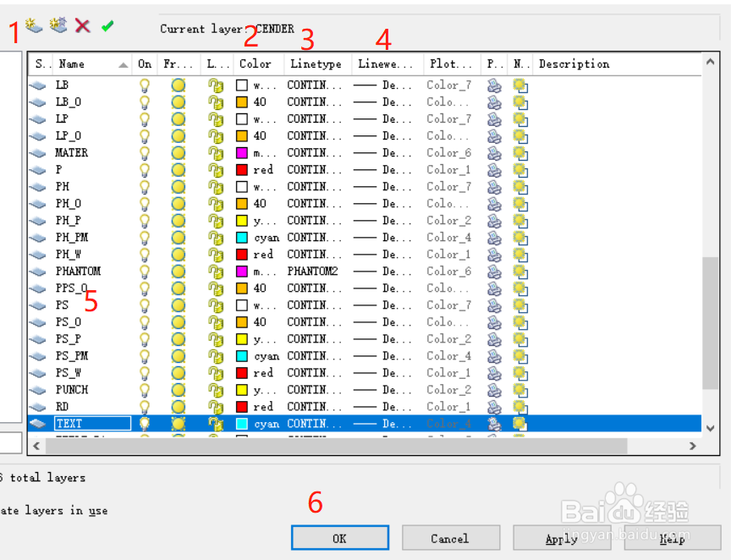This screenshot has height=560, width=731.
Task: Click vertical scrollbar up arrow
Action: (x=710, y=62)
